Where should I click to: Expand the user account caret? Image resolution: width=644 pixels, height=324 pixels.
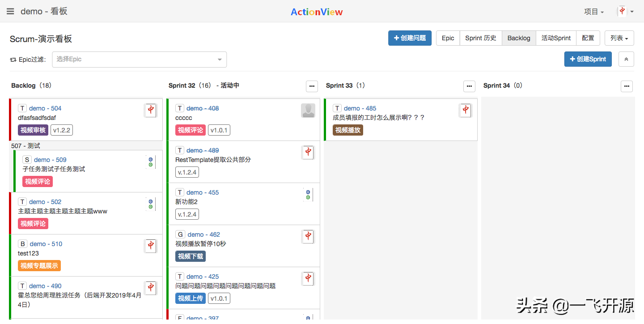pos(632,12)
